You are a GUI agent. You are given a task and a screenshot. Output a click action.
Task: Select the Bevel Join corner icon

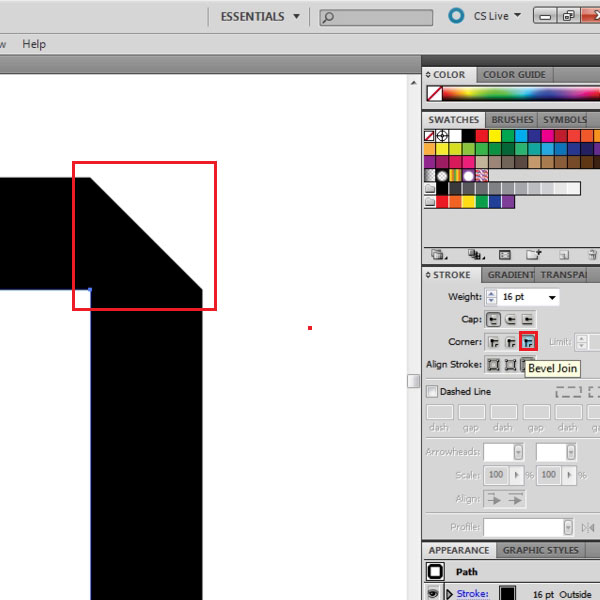[x=528, y=341]
